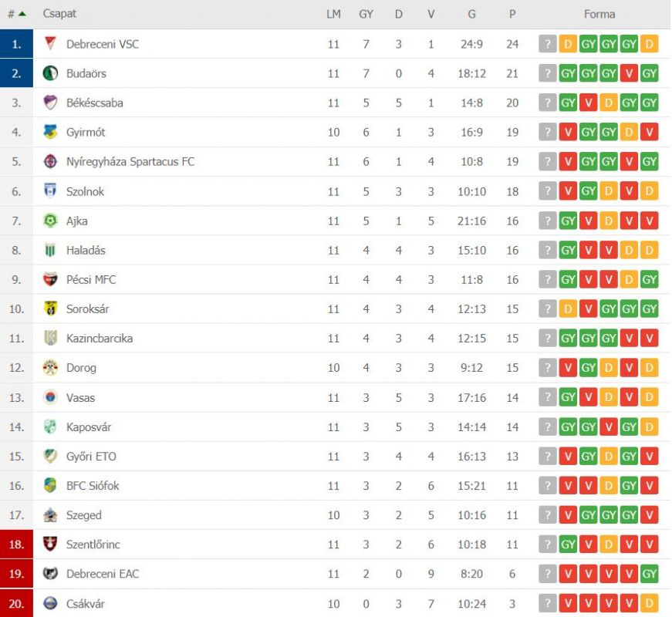Image resolution: width=672 pixels, height=617 pixels.
Task: Click the Haladás striped crest icon
Action: pos(50,250)
